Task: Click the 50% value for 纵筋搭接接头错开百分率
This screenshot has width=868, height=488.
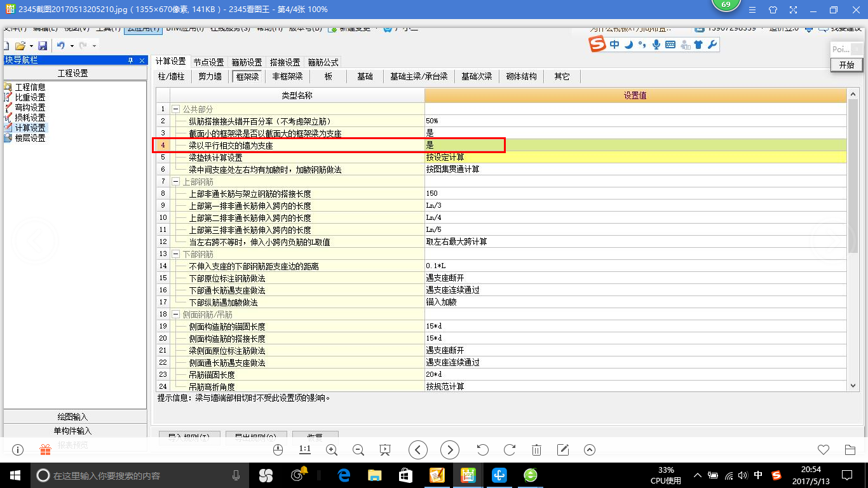Action: pyautogui.click(x=635, y=121)
